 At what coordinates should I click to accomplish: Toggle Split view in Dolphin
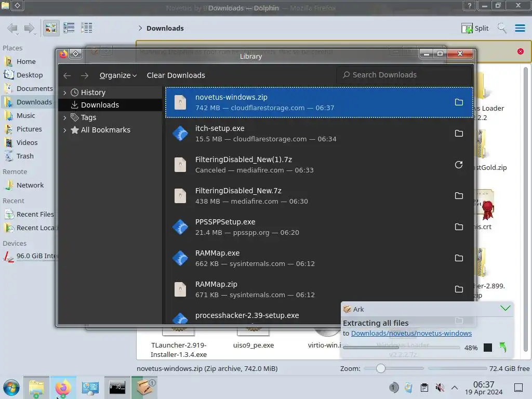[x=475, y=28]
